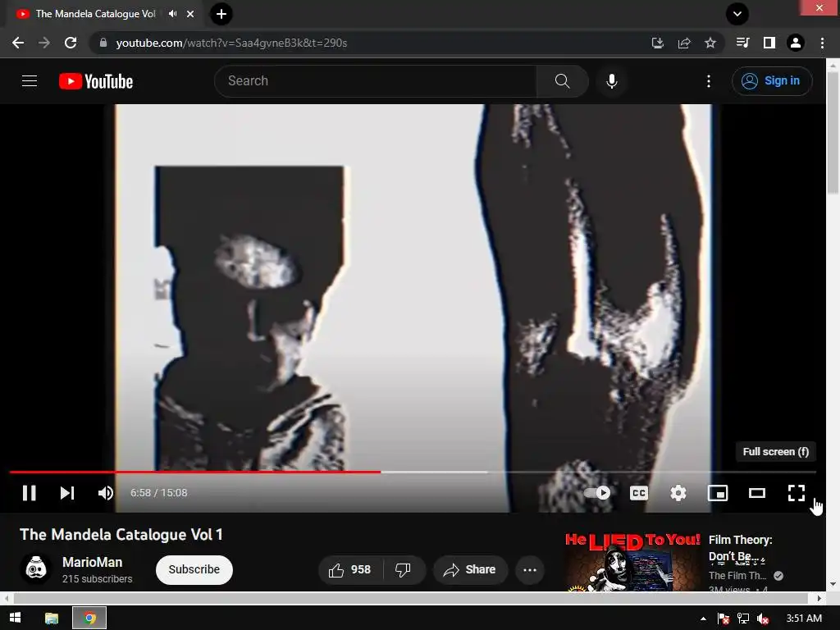The width and height of the screenshot is (840, 630).
Task: Close The Mandela Catalogue tab
Action: (190, 14)
